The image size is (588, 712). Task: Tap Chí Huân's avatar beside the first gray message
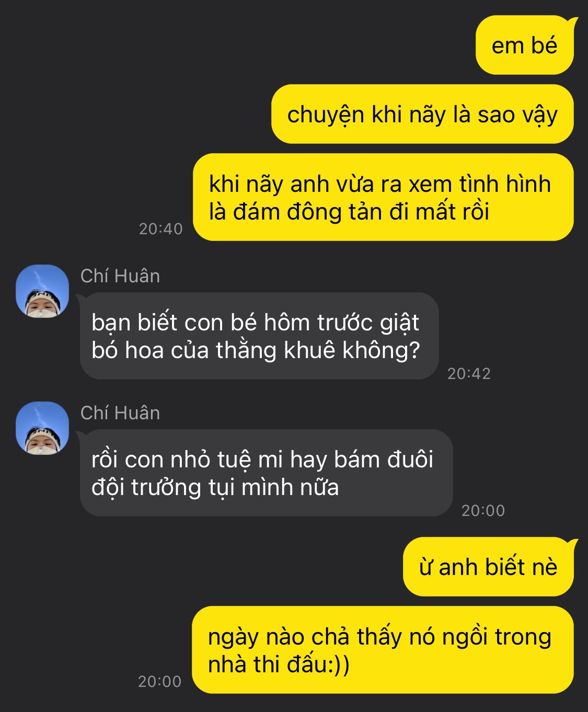(42, 291)
